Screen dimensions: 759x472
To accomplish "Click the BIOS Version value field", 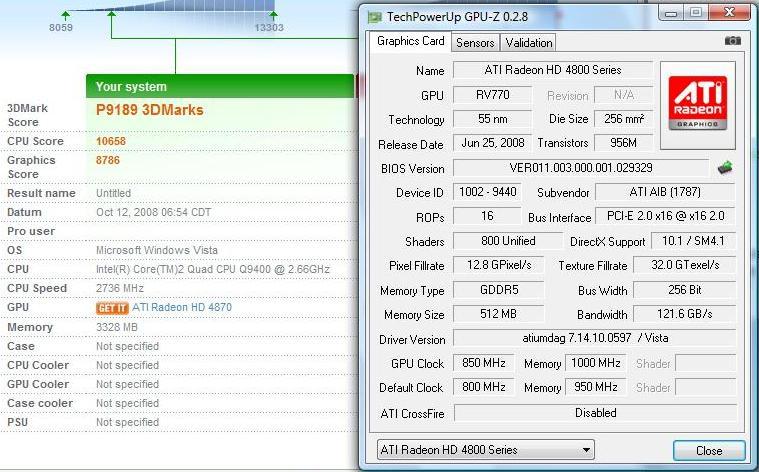I will (x=581, y=168).
